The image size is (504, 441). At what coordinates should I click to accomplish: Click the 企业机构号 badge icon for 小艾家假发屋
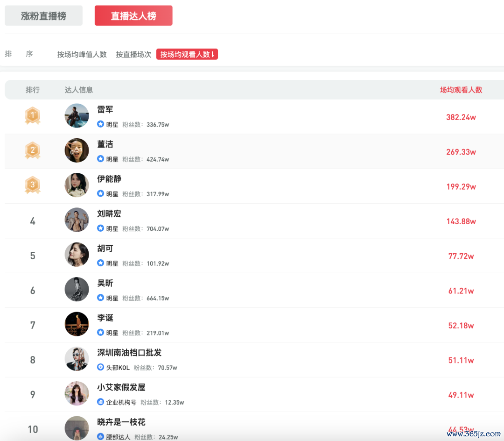click(x=100, y=402)
